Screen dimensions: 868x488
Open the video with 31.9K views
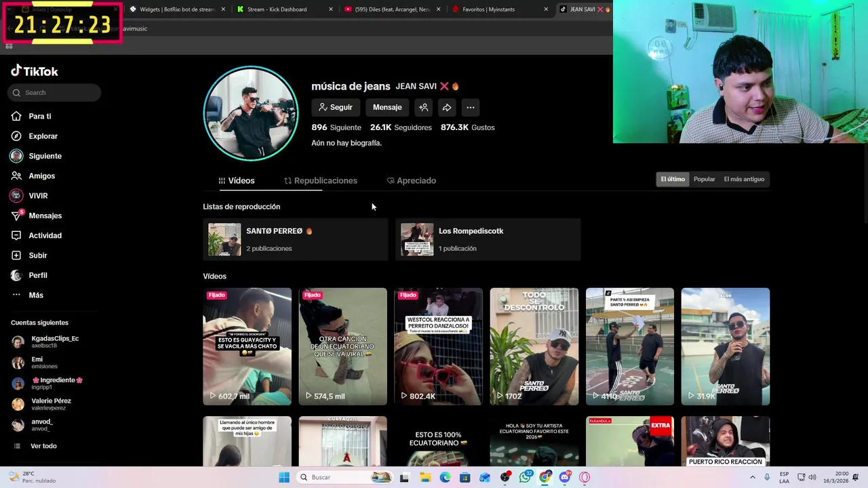pos(726,346)
